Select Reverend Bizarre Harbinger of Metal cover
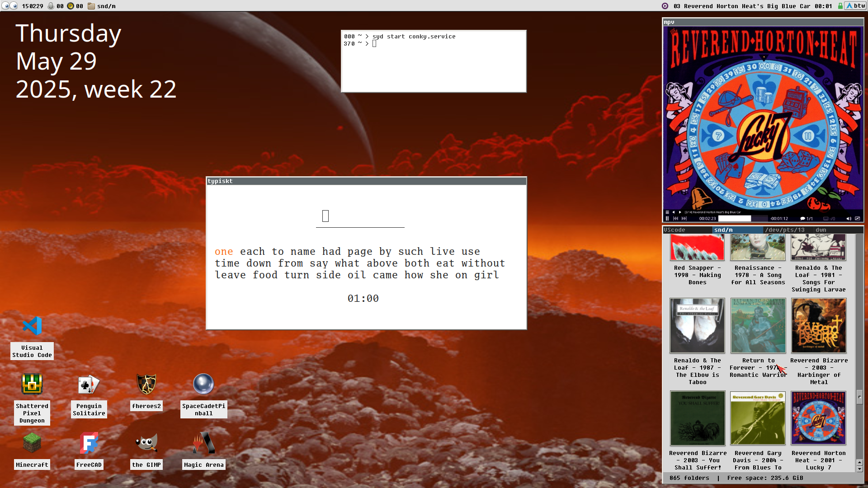 point(819,325)
